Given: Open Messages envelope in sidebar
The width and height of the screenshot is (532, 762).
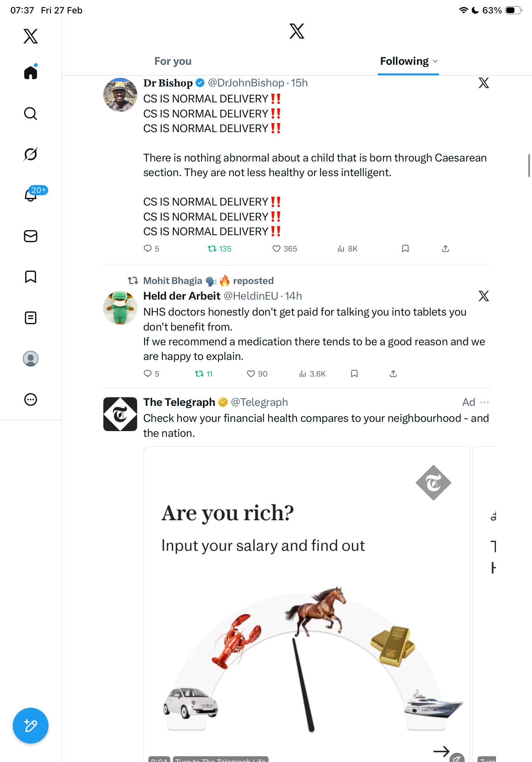Looking at the screenshot, I should (31, 236).
